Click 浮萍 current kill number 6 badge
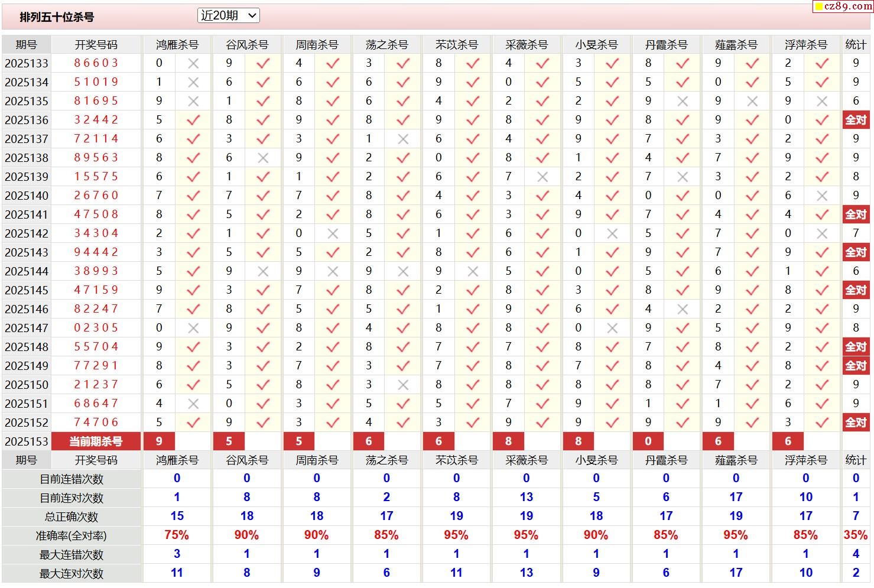874x588 pixels. click(788, 441)
